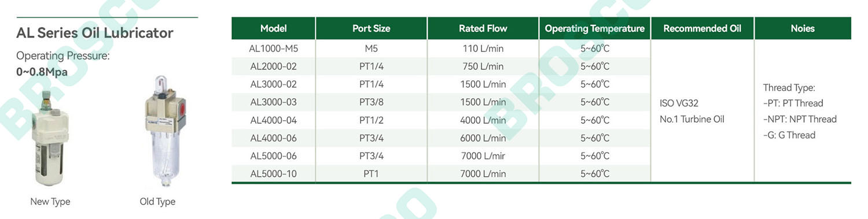Click the AL1000-M5 model cell
The width and height of the screenshot is (868, 219).
(274, 49)
